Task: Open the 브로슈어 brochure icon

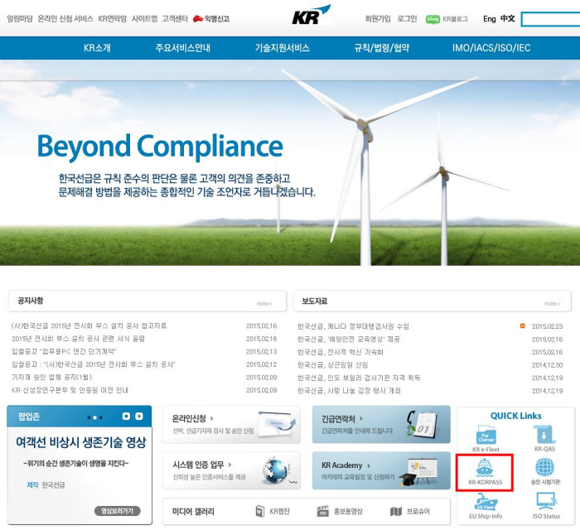Action: point(396,512)
